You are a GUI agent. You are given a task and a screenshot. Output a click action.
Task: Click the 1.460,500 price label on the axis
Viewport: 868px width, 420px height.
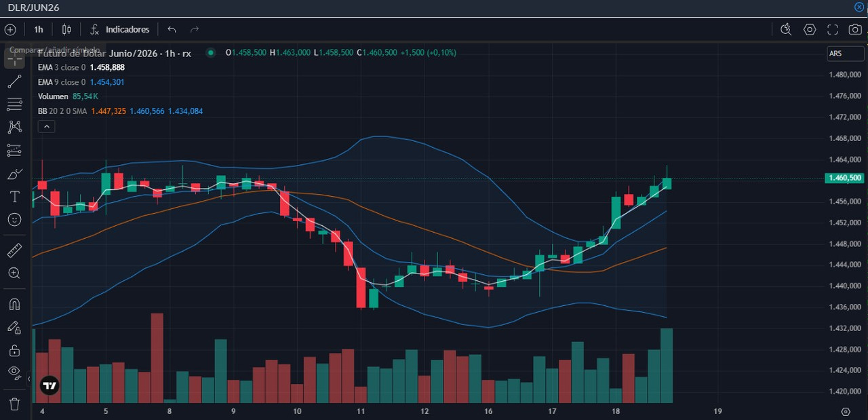pos(845,178)
